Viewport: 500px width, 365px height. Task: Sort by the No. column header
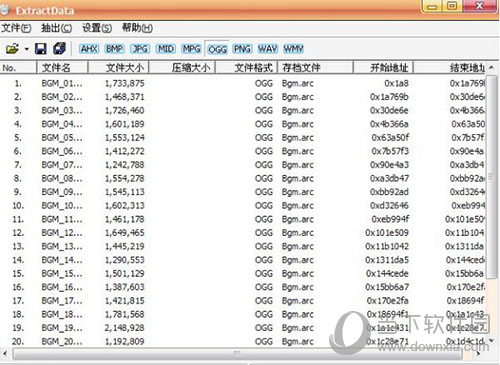18,68
